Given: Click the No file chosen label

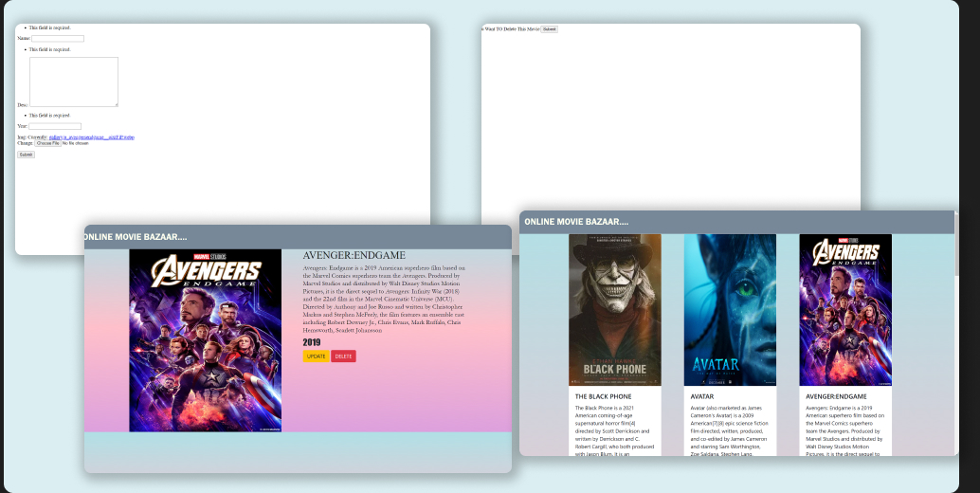Looking at the screenshot, I should pyautogui.click(x=75, y=144).
